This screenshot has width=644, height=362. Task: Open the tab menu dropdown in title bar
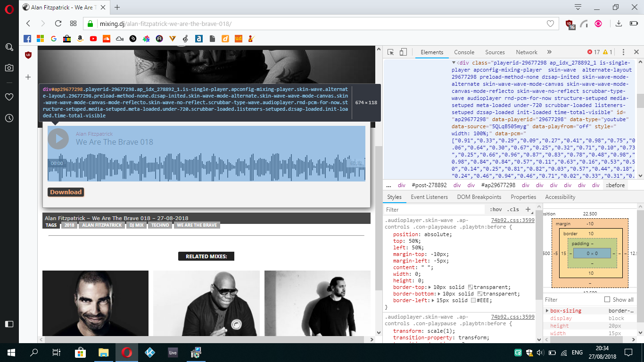pos(578,7)
